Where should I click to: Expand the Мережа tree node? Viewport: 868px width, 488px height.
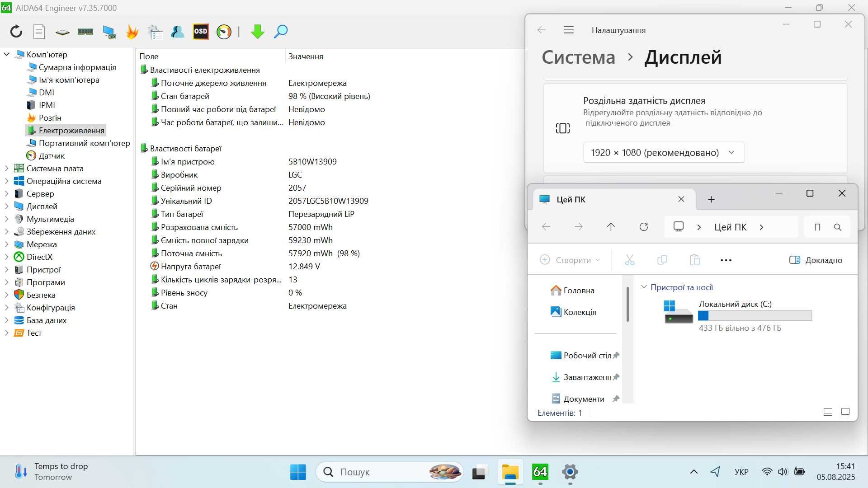[x=7, y=244]
